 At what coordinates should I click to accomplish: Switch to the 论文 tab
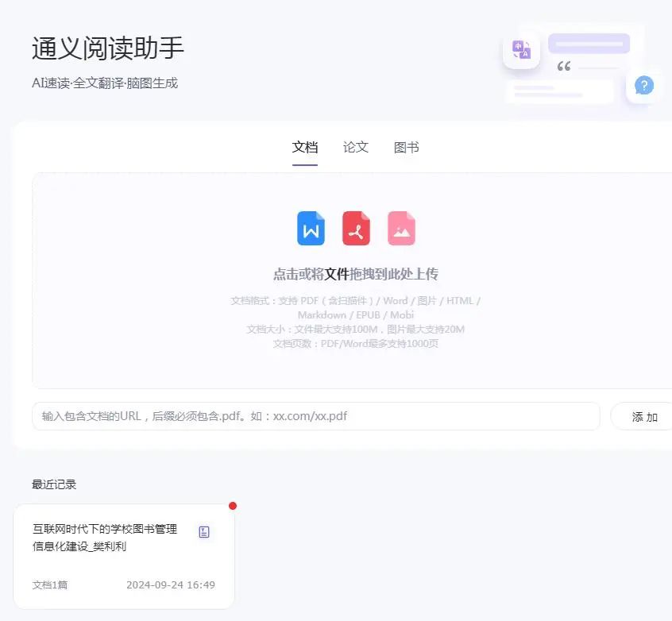click(355, 147)
